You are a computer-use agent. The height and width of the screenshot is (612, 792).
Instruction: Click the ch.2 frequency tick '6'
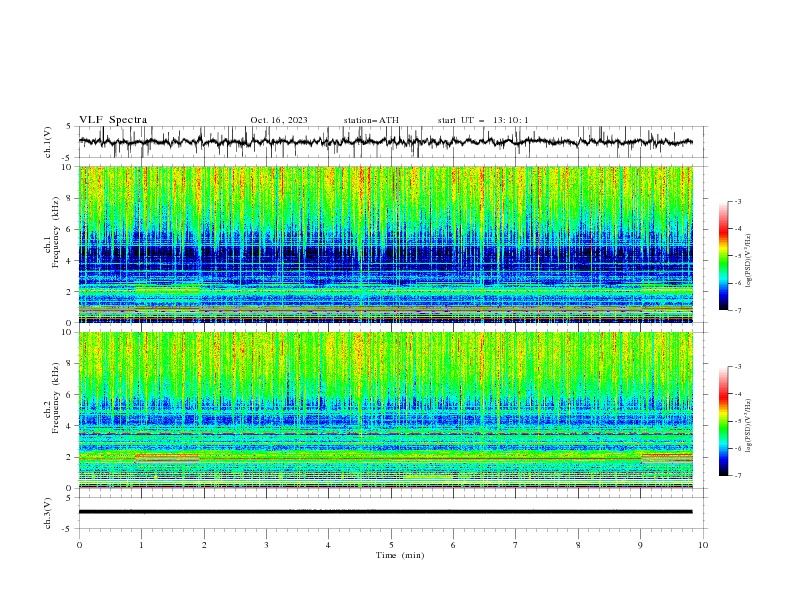click(x=70, y=395)
